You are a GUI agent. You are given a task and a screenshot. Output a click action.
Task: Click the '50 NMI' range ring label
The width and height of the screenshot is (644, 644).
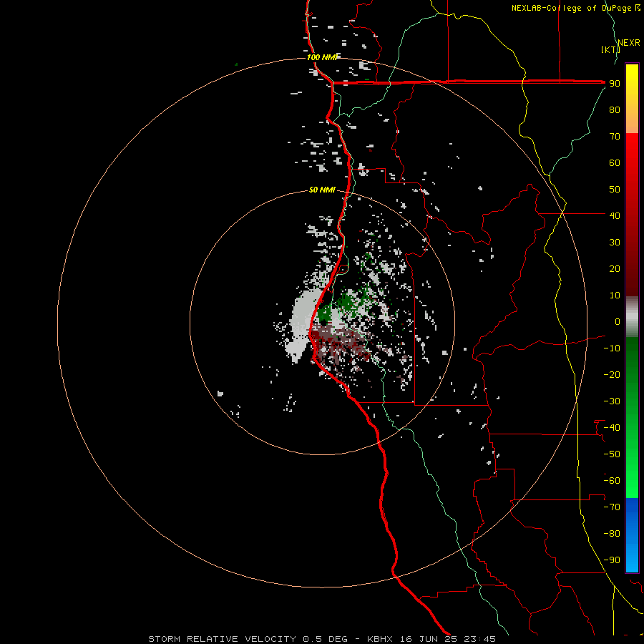322,190
